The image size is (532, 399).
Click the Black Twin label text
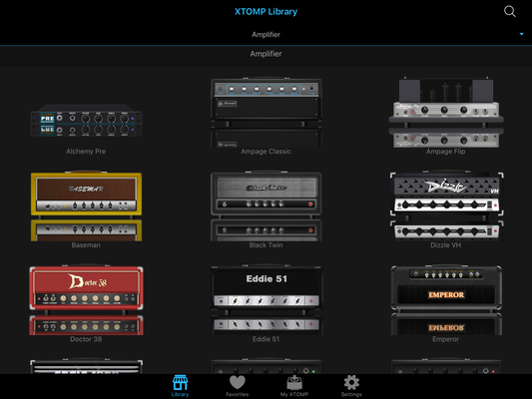coord(266,245)
